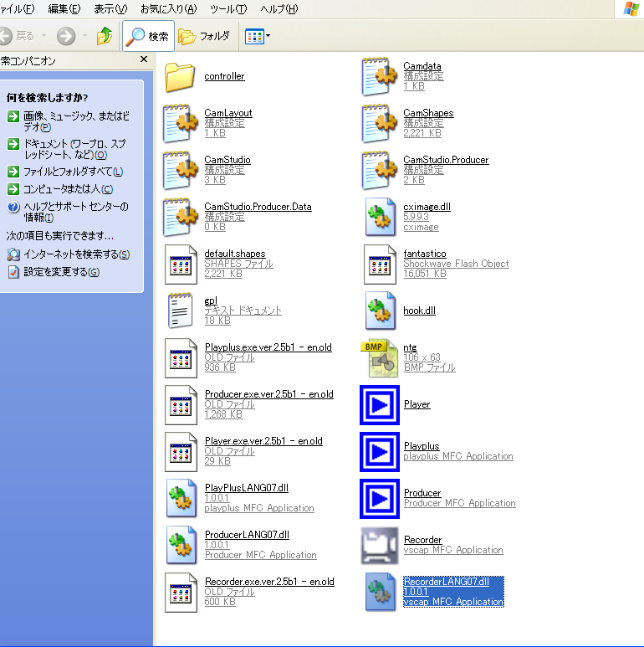Click the default.shapes file name

coord(235,254)
